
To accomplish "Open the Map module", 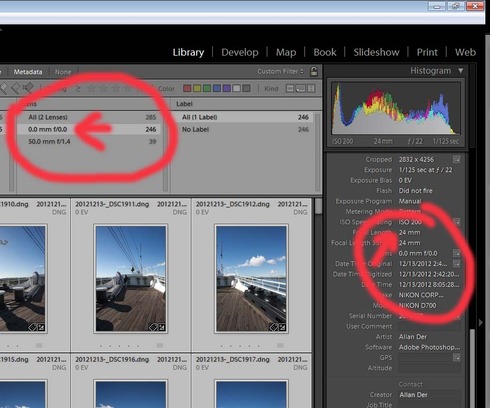I will click(286, 52).
